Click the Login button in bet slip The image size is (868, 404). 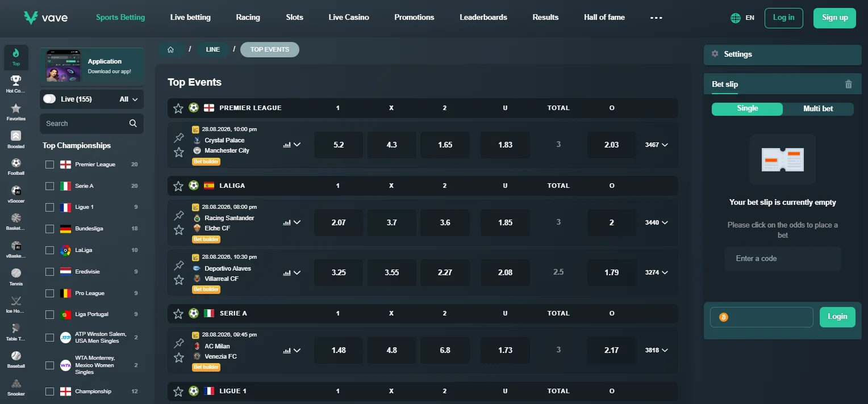pyautogui.click(x=837, y=317)
